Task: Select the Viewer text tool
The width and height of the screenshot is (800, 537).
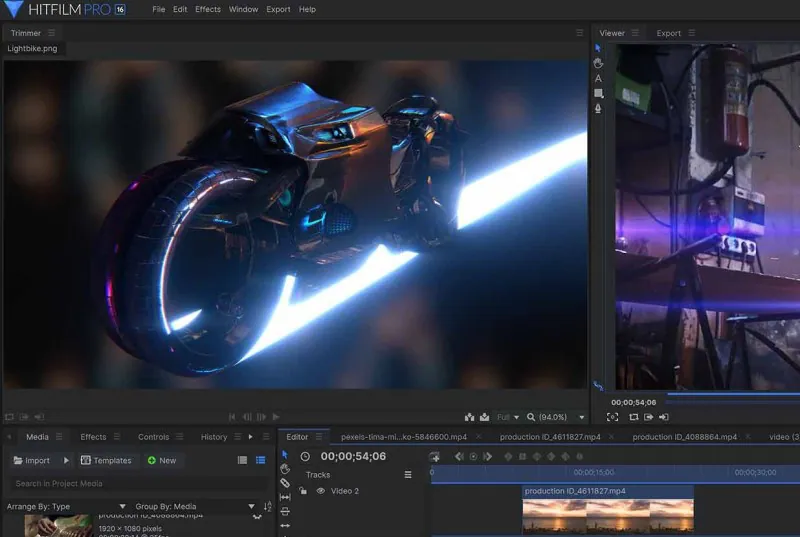Action: (598, 79)
